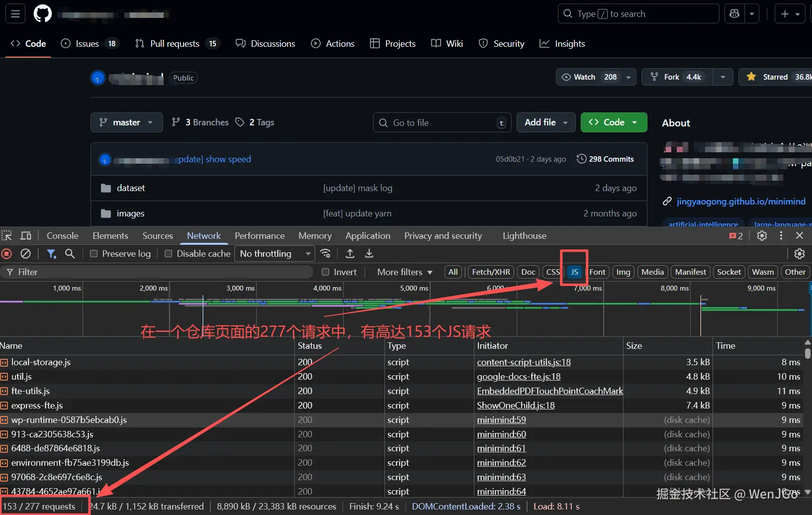The height and width of the screenshot is (515, 812).
Task: Tick the Invert filter checkbox
Action: (x=326, y=272)
